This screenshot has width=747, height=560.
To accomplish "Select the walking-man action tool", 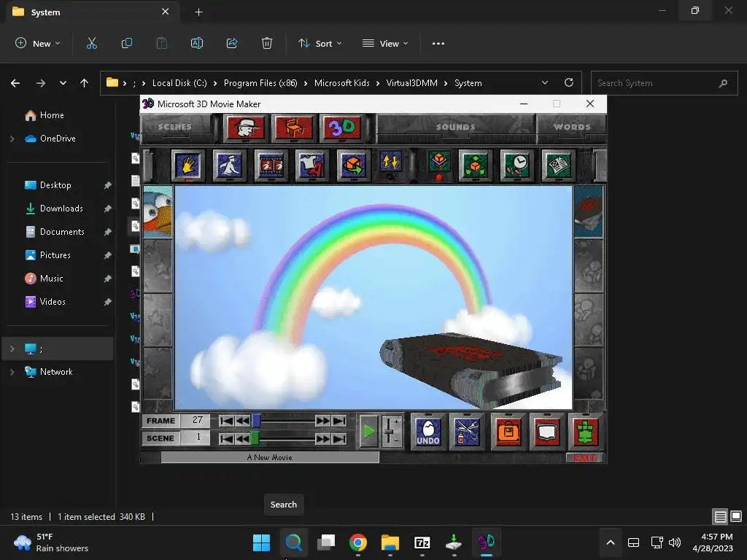I will (x=230, y=166).
